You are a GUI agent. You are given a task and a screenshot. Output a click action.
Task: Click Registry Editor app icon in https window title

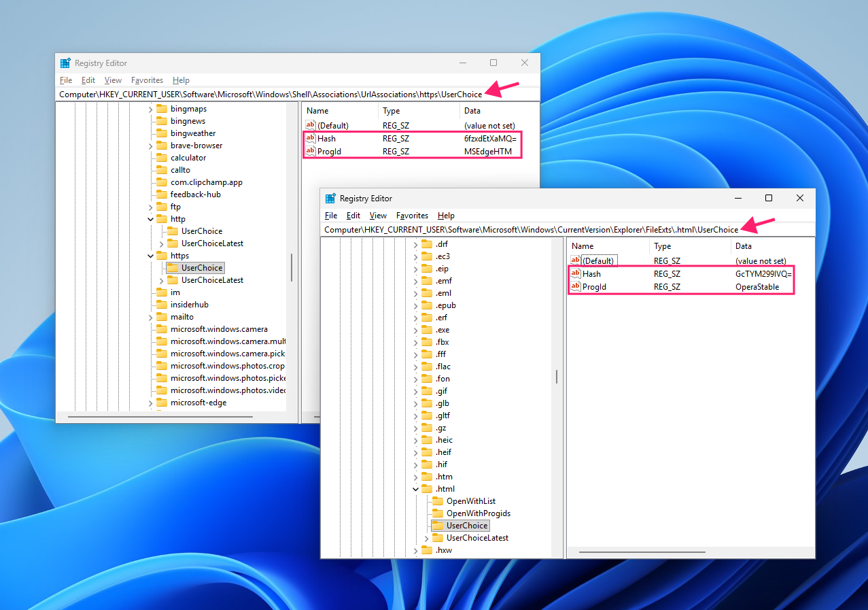[x=65, y=63]
